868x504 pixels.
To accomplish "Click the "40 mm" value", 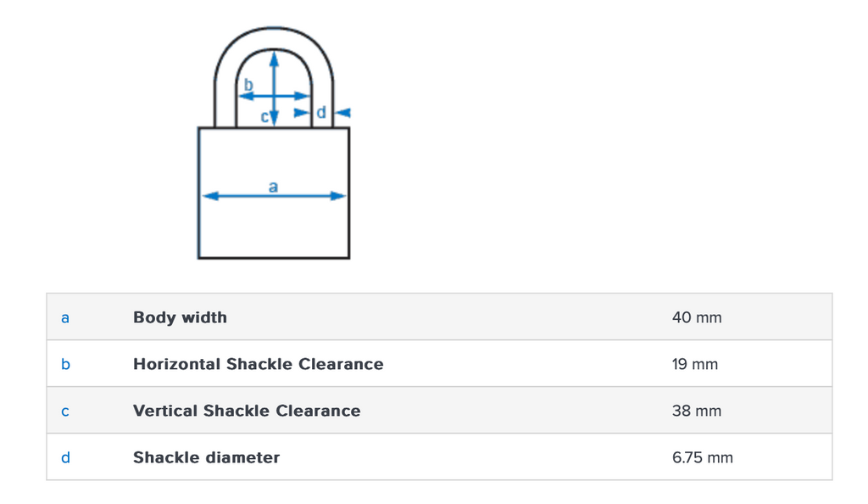I will coord(697,317).
